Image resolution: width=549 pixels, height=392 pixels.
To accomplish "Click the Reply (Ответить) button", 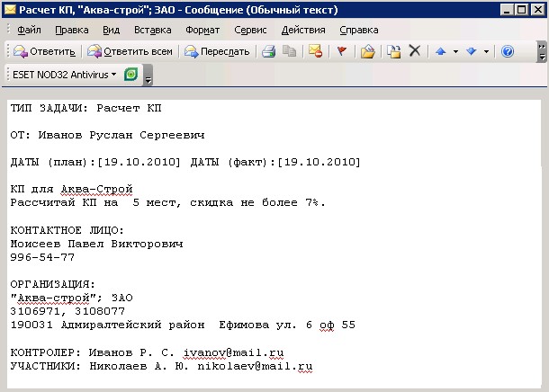I will click(44, 52).
